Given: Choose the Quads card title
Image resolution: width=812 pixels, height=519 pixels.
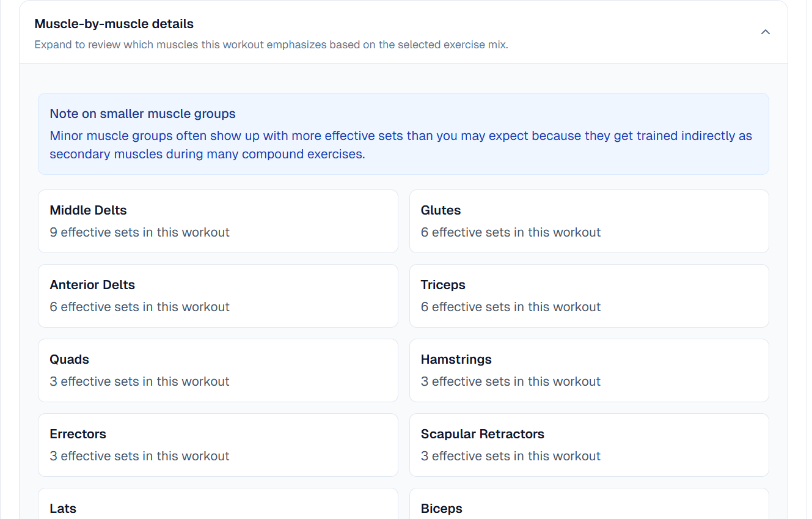Looking at the screenshot, I should click(x=69, y=359).
